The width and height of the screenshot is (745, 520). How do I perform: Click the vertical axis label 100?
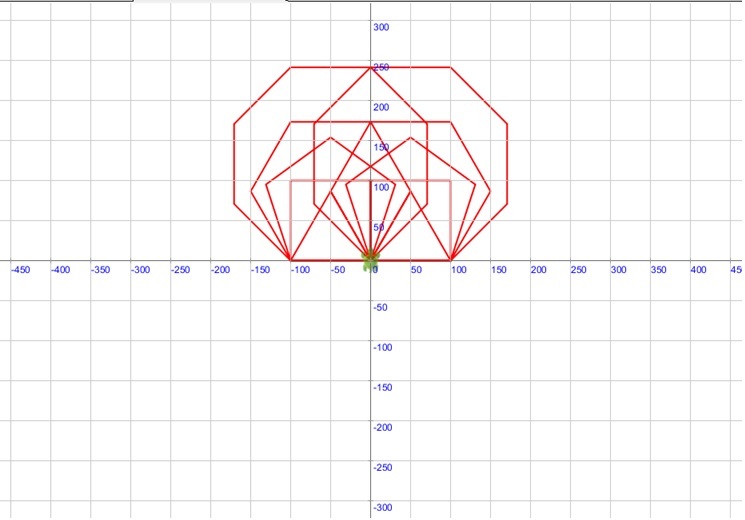tap(381, 187)
